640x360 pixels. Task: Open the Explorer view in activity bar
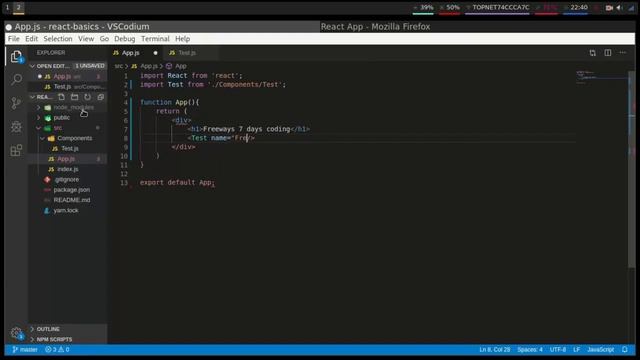click(16, 56)
